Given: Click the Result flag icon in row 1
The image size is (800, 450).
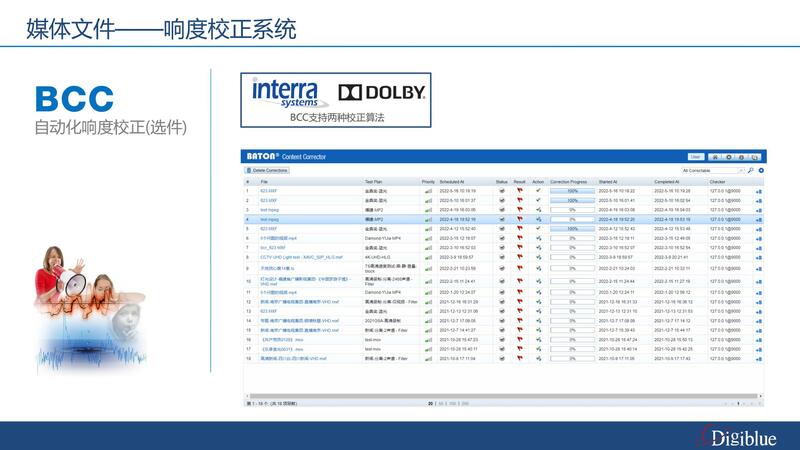Looking at the screenshot, I should click(520, 190).
